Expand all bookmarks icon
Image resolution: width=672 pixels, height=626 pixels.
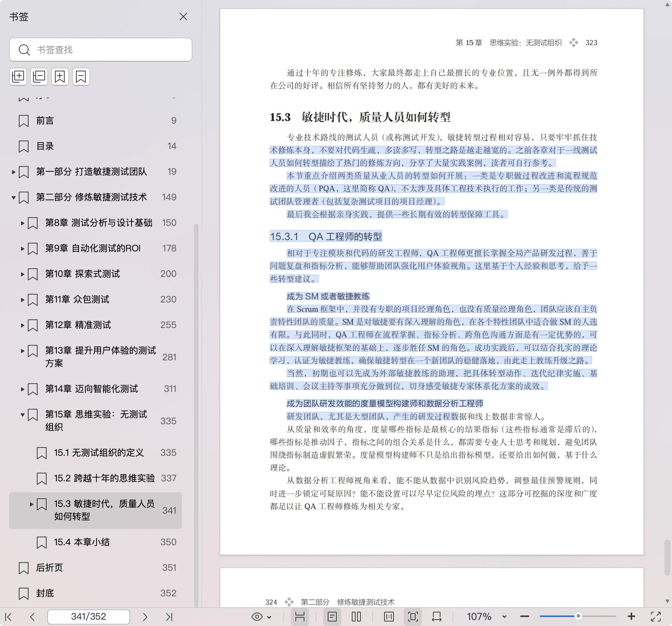click(18, 77)
